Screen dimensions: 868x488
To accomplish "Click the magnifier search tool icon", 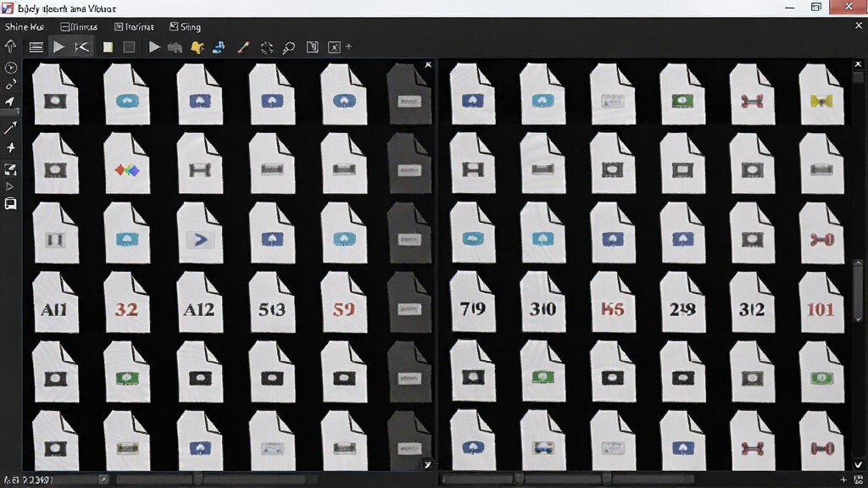I will tap(288, 47).
